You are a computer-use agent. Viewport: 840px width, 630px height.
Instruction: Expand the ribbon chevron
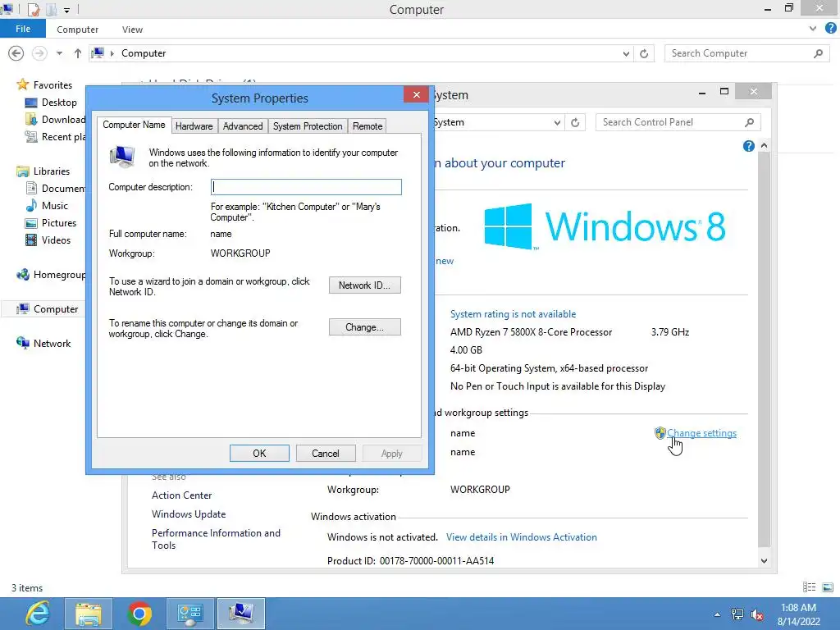tap(813, 29)
